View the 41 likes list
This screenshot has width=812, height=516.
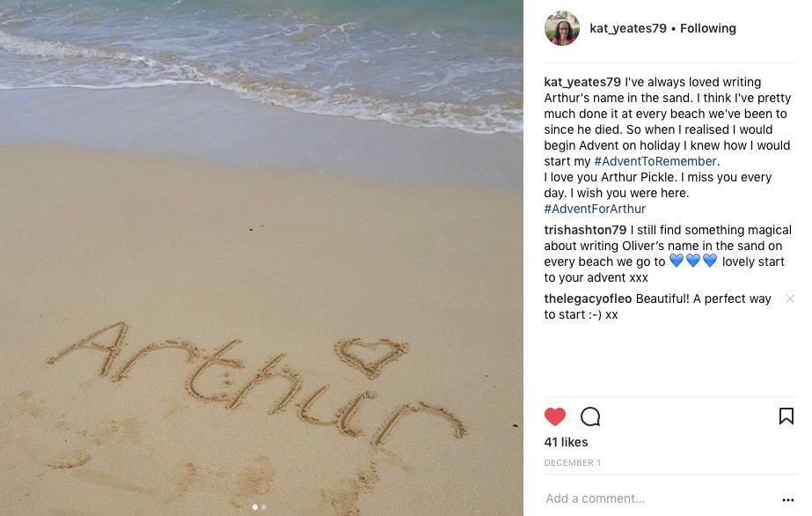pyautogui.click(x=566, y=442)
